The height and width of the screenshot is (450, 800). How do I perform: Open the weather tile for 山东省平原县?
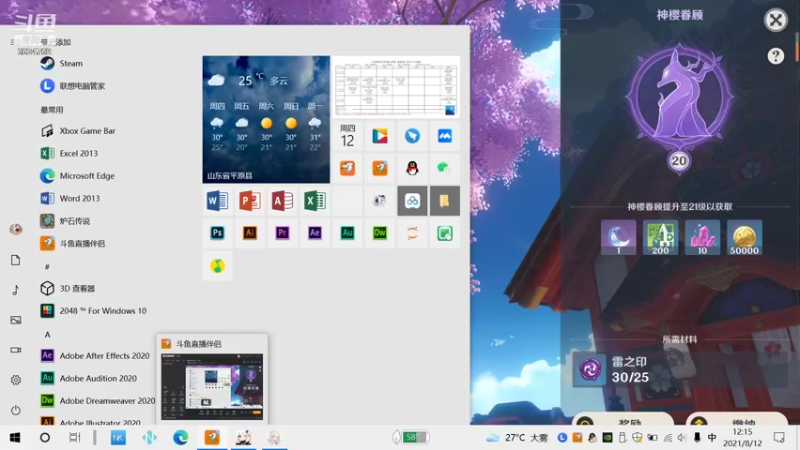266,119
